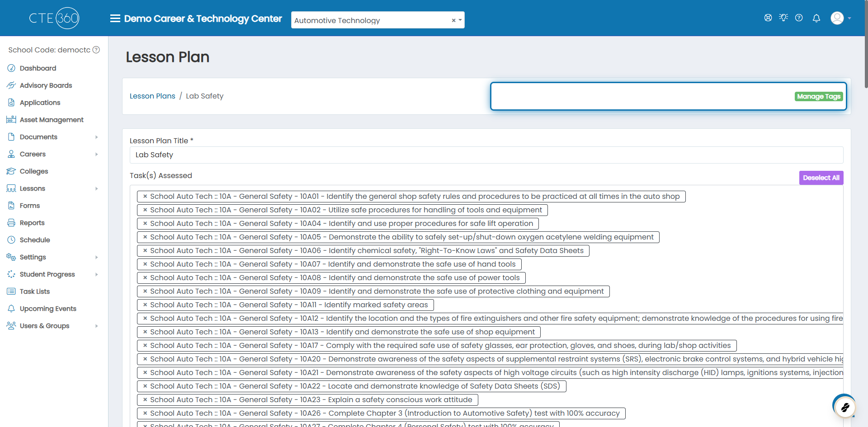The width and height of the screenshot is (868, 427).
Task: Open Applications in sidebar
Action: pos(40,103)
